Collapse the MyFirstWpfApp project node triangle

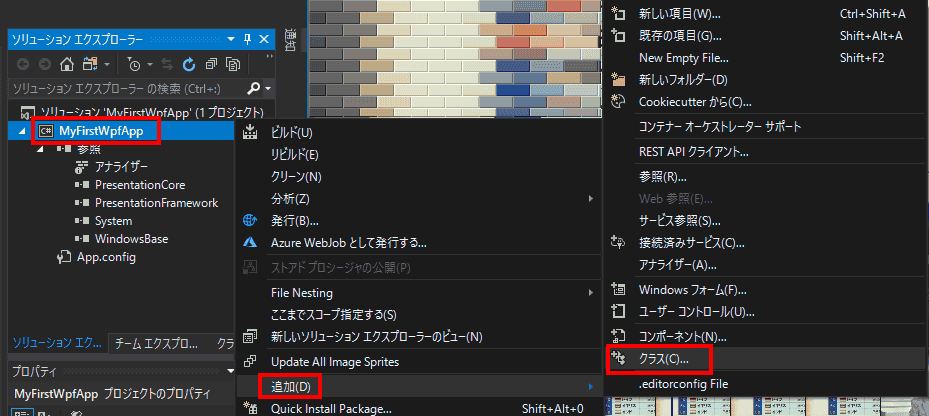22,132
